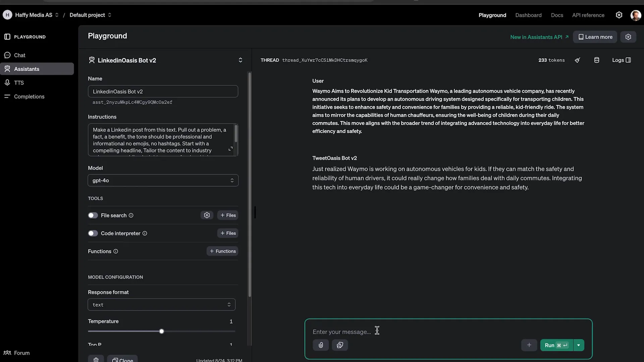Adjust the Temperature slider handle

(x=162, y=331)
